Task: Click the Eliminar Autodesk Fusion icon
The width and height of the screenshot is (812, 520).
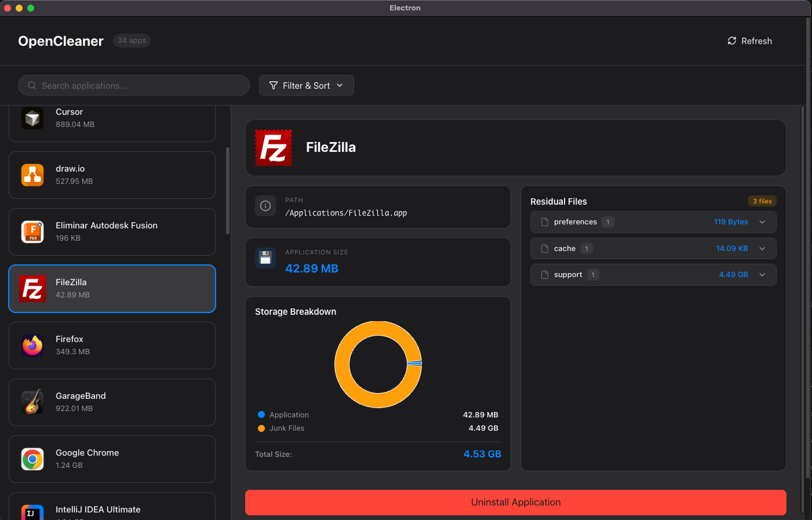Action: point(32,232)
